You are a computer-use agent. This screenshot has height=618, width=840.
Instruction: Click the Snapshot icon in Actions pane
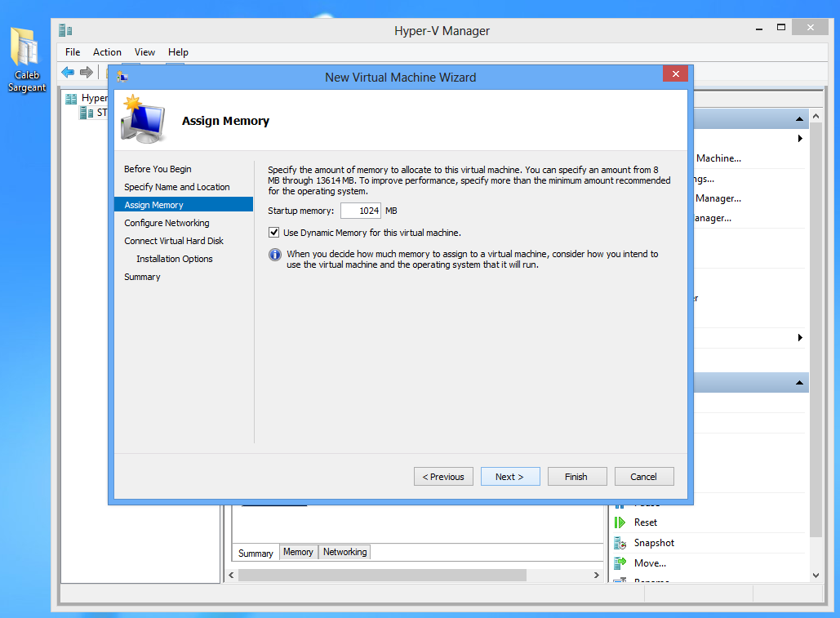point(620,543)
